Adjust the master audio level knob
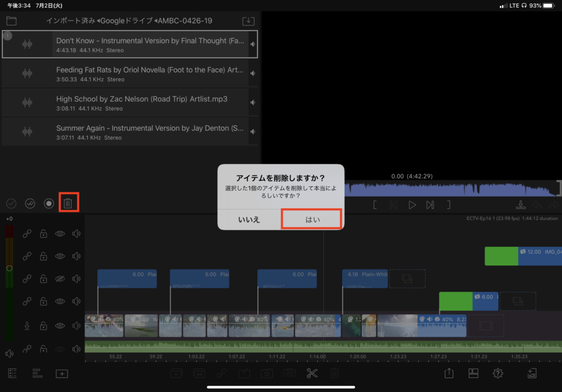The height and width of the screenshot is (392, 562). [9, 268]
